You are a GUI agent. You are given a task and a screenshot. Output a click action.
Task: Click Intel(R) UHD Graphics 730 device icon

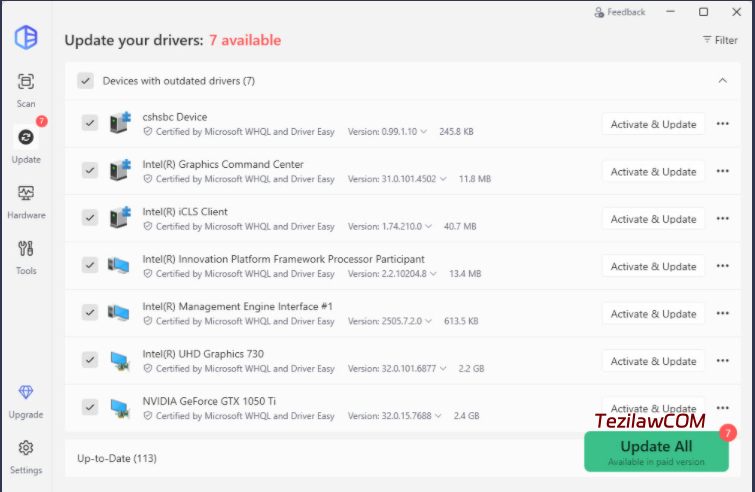click(x=120, y=361)
